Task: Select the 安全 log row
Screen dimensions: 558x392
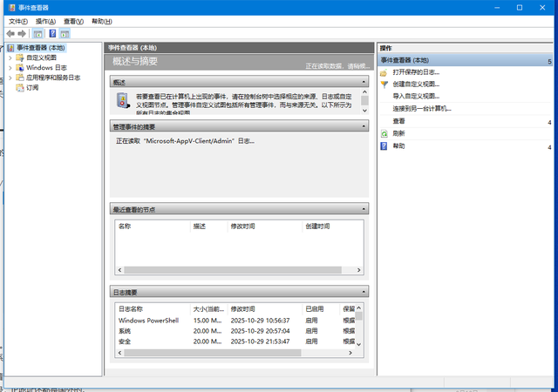Action: tap(236, 341)
